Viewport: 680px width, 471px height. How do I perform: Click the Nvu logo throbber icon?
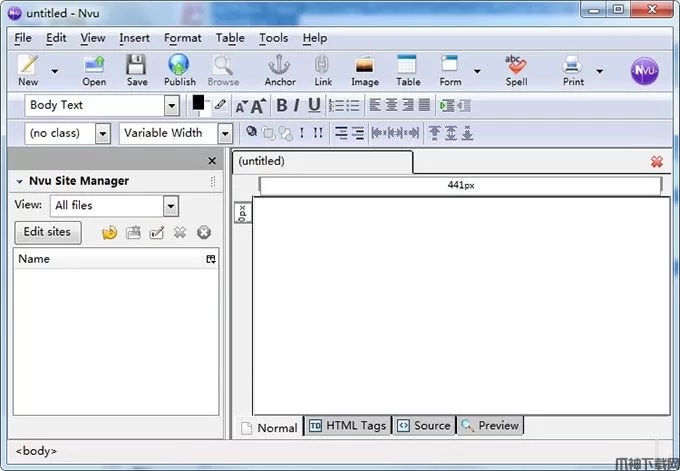(644, 71)
